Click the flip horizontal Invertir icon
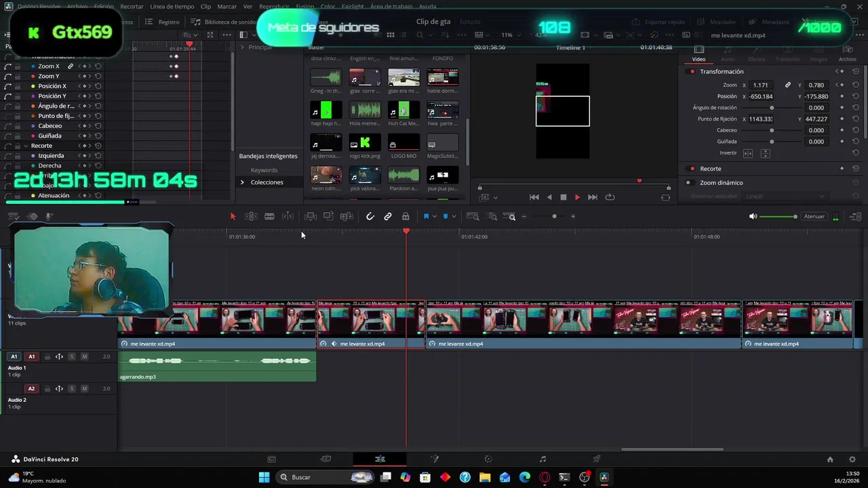The height and width of the screenshot is (488, 868). point(748,153)
